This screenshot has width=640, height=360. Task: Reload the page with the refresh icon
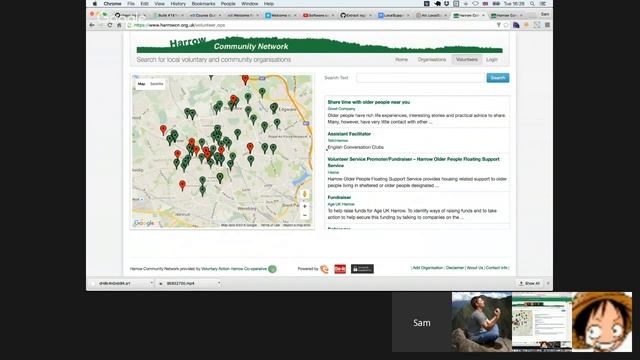110,25
